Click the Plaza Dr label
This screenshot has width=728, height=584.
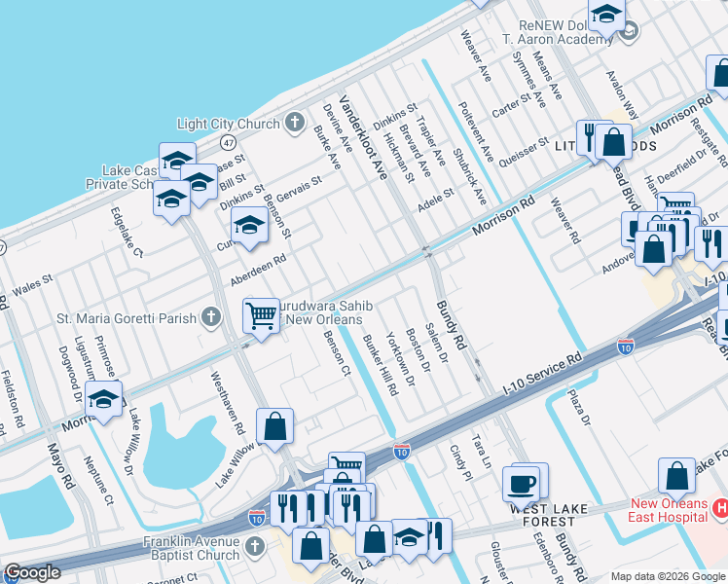[x=579, y=408]
